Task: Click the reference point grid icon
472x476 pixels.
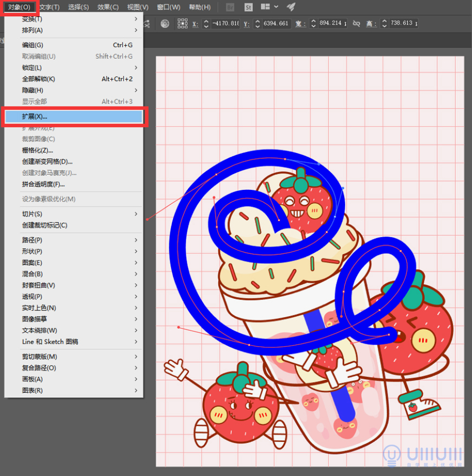Action: pos(183,24)
